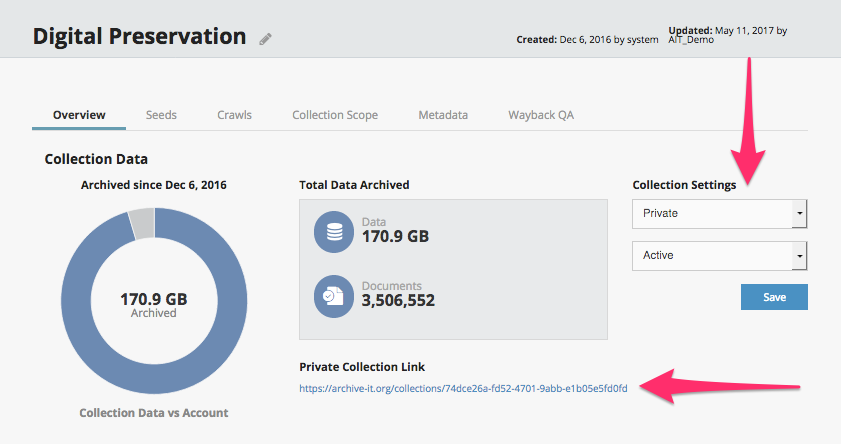Click the 3,506,552 documents count
Image resolution: width=841 pixels, height=444 pixels.
click(x=398, y=300)
